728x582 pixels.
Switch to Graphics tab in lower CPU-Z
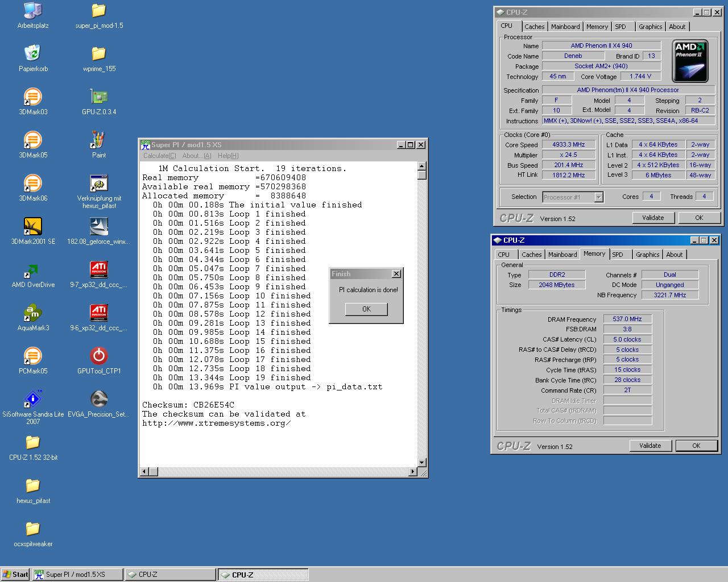pyautogui.click(x=647, y=255)
